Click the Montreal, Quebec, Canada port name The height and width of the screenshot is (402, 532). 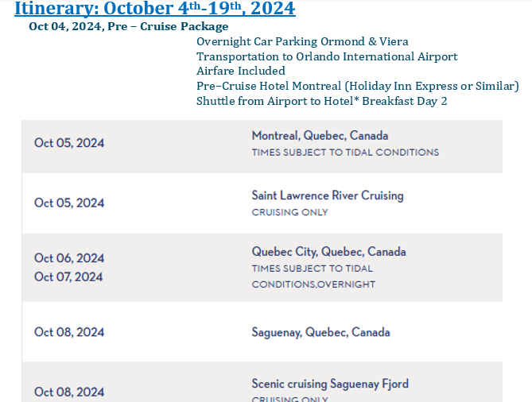coord(320,136)
